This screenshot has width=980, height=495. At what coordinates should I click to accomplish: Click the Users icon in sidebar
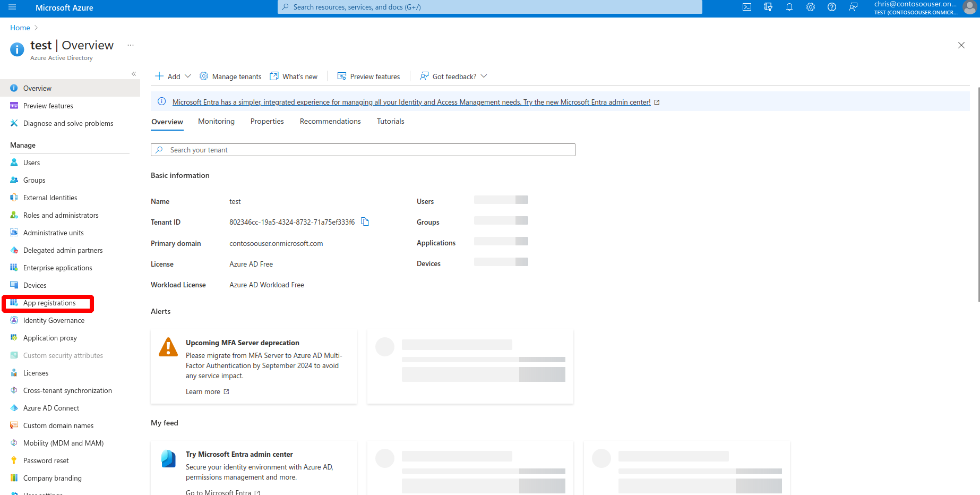pyautogui.click(x=14, y=163)
